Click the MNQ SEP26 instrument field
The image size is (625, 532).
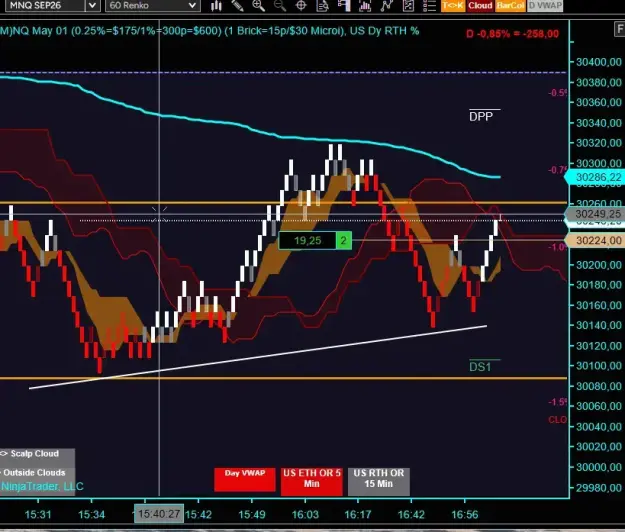pyautogui.click(x=43, y=6)
